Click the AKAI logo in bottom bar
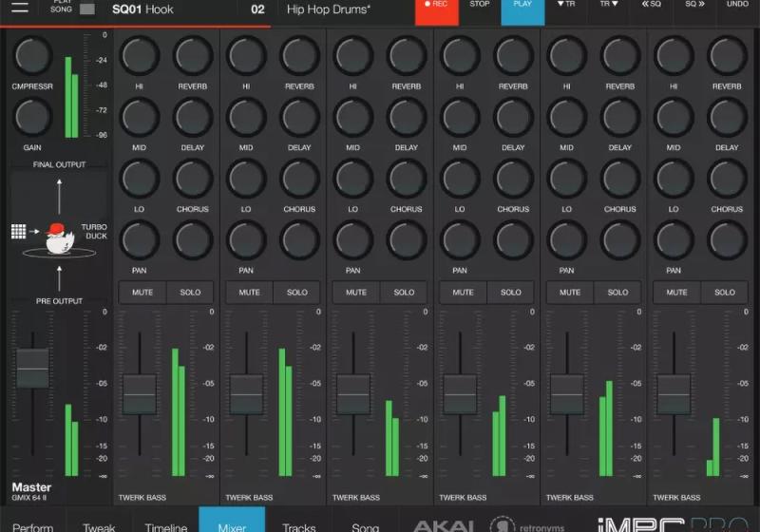Screen dimensions: 760x532 444,525
